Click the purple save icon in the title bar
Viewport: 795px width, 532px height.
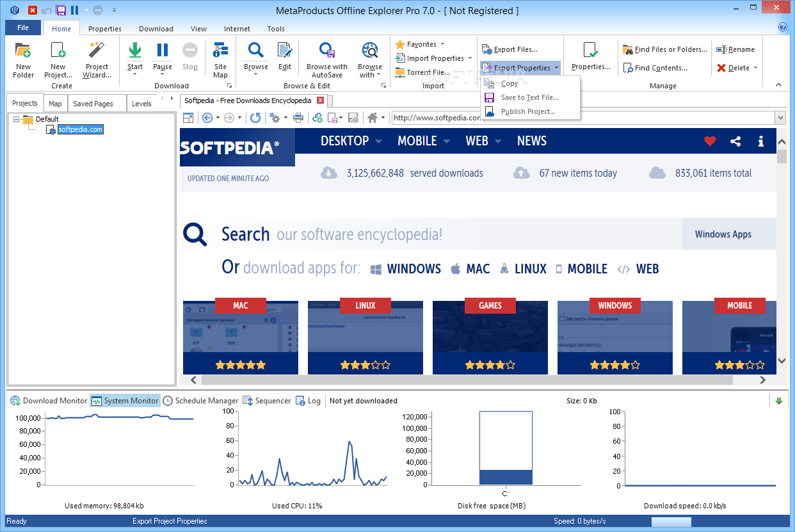coord(61,10)
